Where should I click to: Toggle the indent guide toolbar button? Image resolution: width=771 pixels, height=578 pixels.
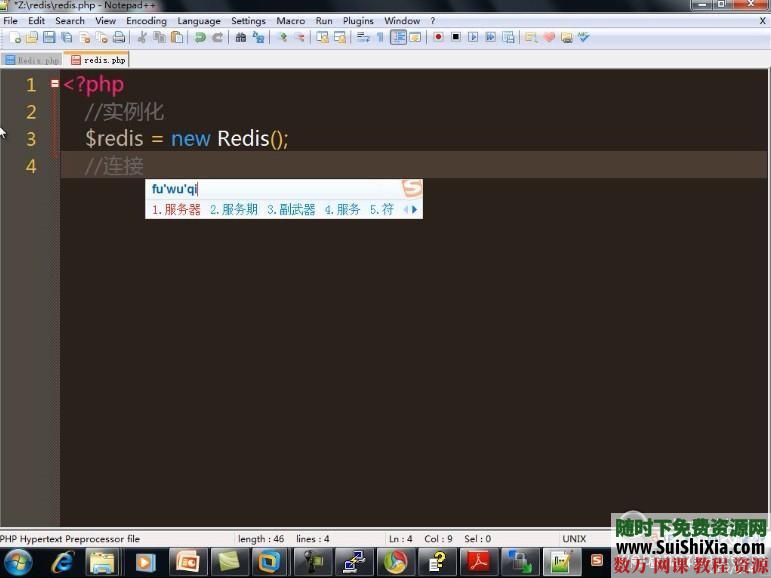398,37
